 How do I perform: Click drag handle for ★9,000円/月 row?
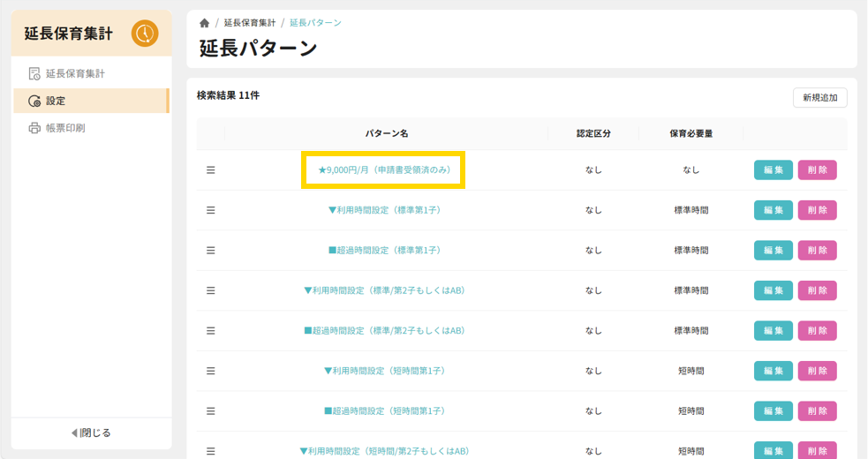click(211, 170)
